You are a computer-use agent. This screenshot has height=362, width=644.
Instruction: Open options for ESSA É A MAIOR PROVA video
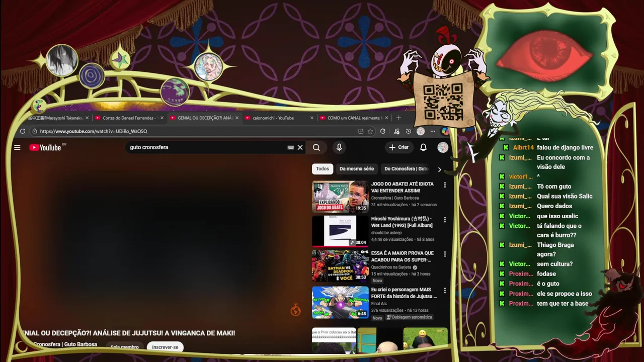click(x=444, y=254)
